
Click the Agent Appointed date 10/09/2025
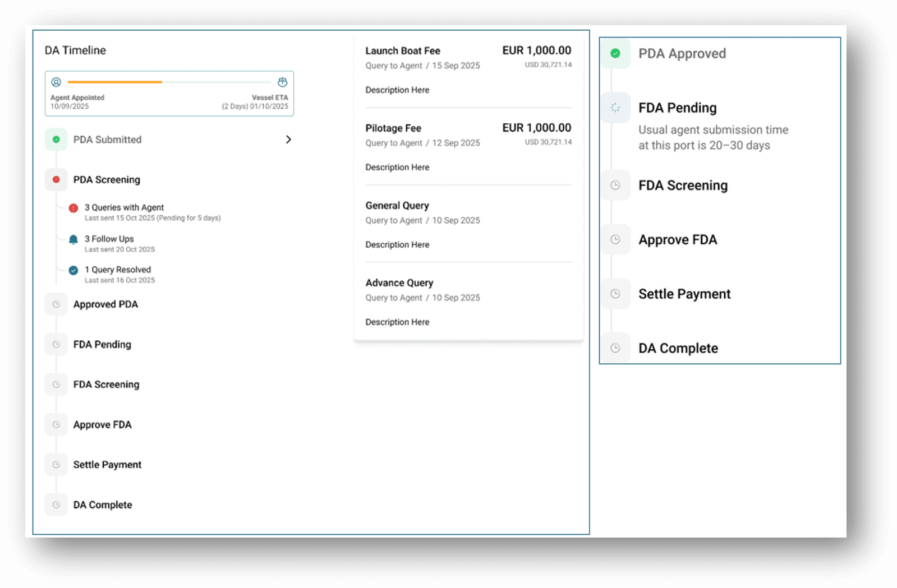[70, 107]
